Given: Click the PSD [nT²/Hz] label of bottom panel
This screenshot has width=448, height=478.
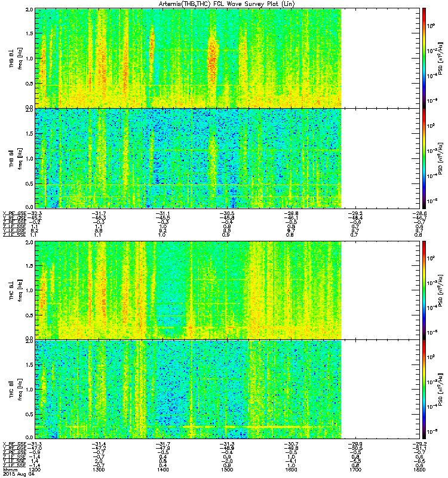Looking at the screenshot, I should pyautogui.click(x=441, y=390).
